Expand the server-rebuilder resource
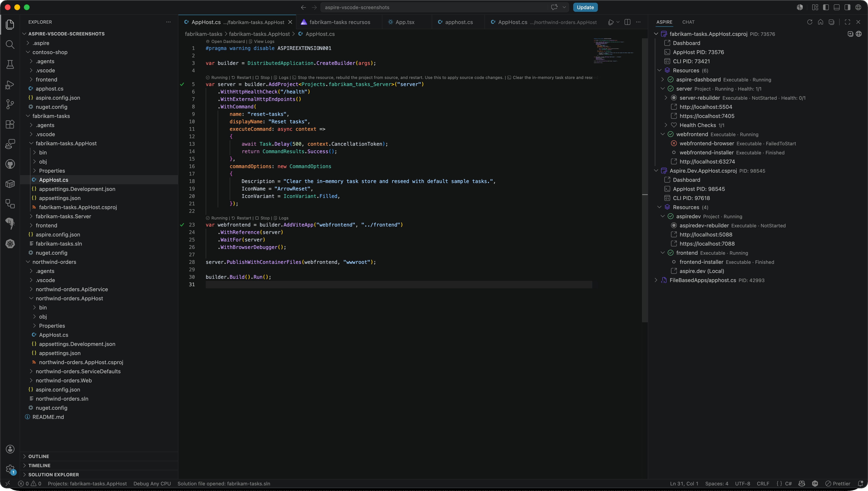868x491 pixels. click(x=666, y=98)
